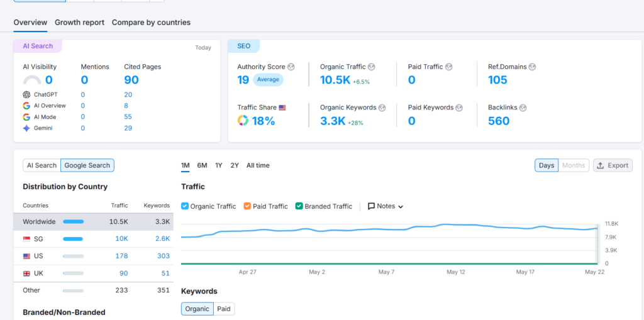Click the Worldwide traffic share bar
The image size is (644, 320).
pyautogui.click(x=73, y=222)
